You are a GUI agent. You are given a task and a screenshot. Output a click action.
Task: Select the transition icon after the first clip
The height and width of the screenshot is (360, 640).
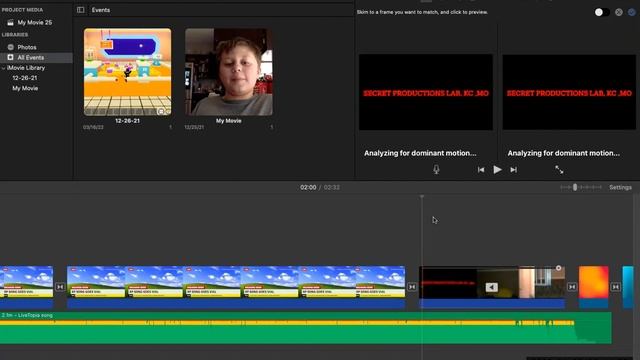click(x=60, y=287)
